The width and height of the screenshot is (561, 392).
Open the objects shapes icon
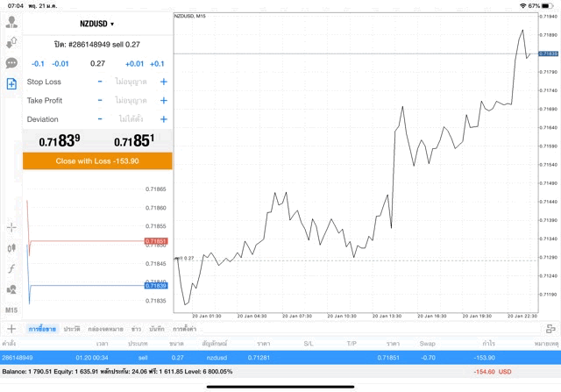[x=11, y=289]
